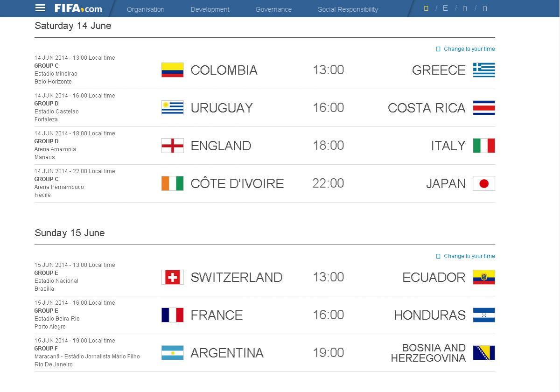Open the Organisation menu
The height and width of the screenshot is (392, 560).
(146, 9)
